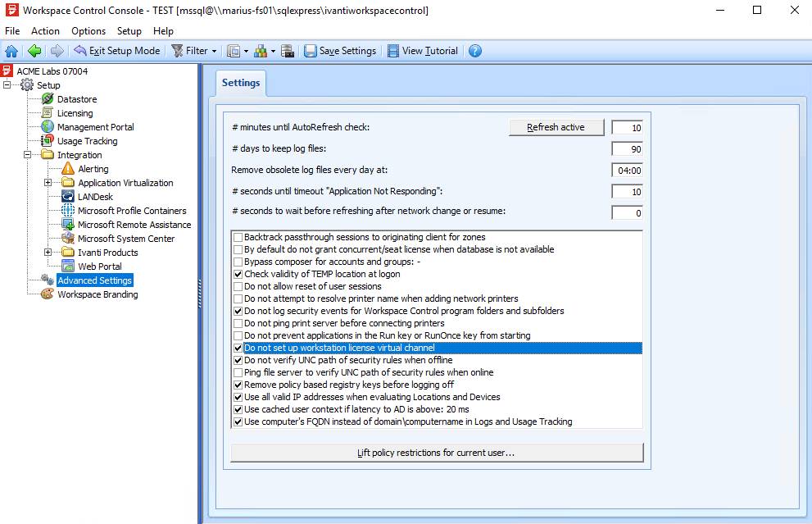Exit Setup Mode from the toolbar

tap(117, 51)
